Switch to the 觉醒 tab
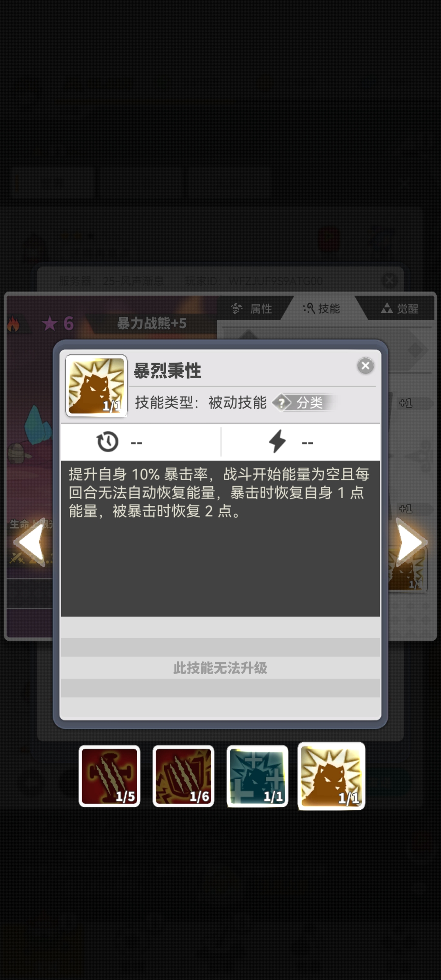Viewport: 441px width, 980px height. [x=400, y=309]
